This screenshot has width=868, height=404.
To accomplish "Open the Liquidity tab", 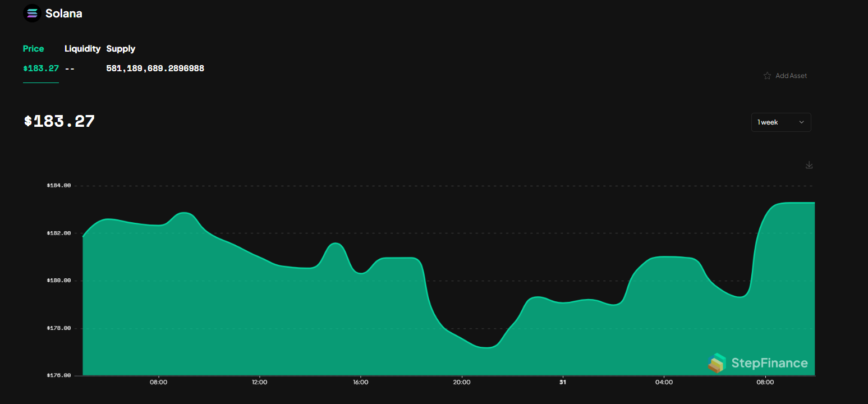I will point(82,49).
